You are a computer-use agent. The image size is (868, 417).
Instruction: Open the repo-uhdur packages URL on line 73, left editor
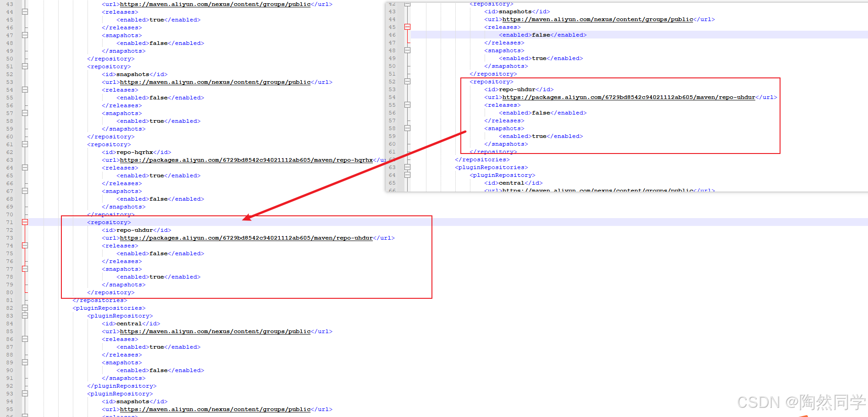(x=246, y=238)
